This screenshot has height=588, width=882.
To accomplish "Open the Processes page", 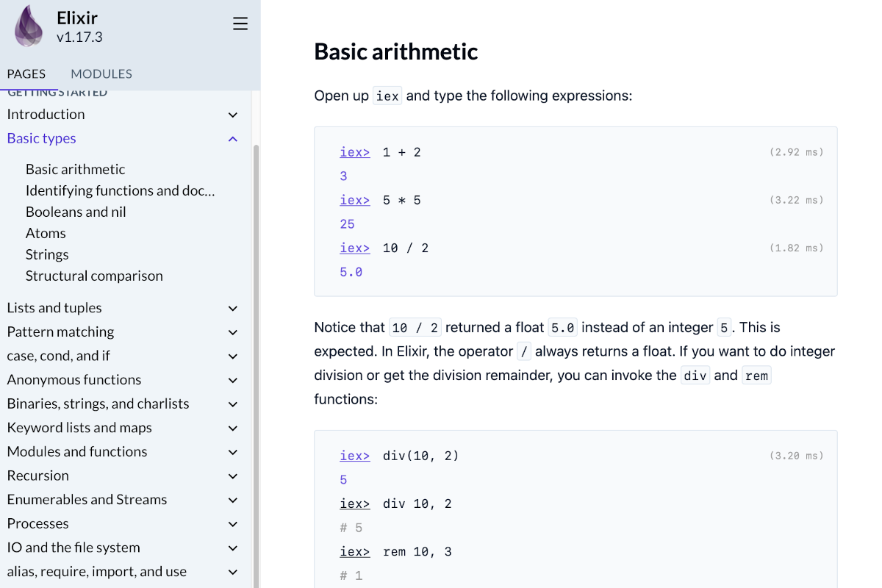I will point(37,523).
